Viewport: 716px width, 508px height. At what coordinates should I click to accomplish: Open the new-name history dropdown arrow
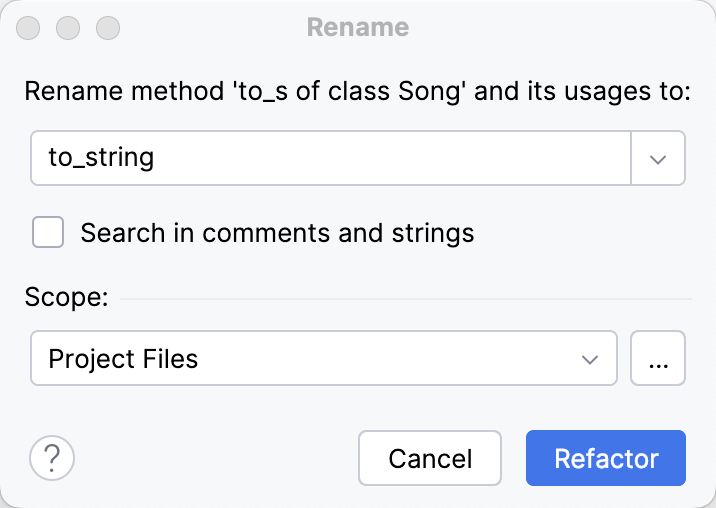point(658,158)
